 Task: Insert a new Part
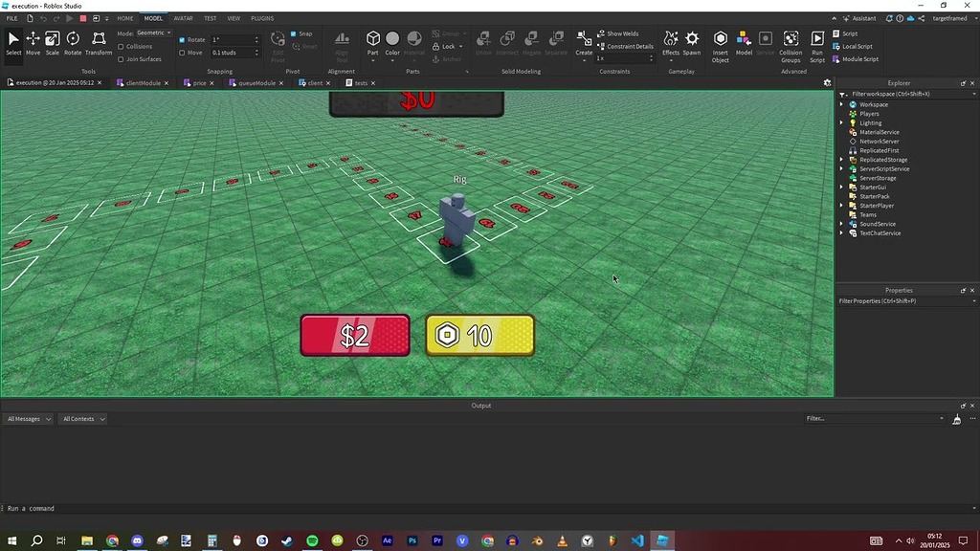point(373,40)
